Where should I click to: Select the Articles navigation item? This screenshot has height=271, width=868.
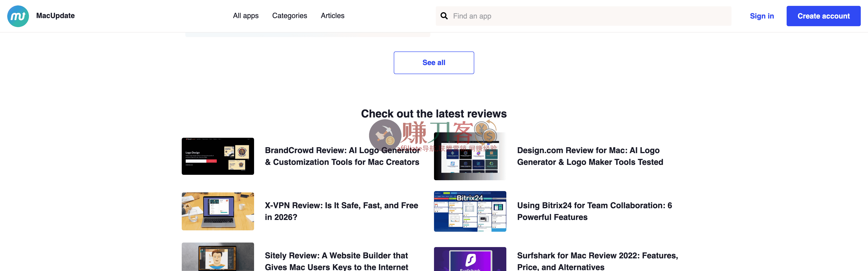tap(332, 16)
